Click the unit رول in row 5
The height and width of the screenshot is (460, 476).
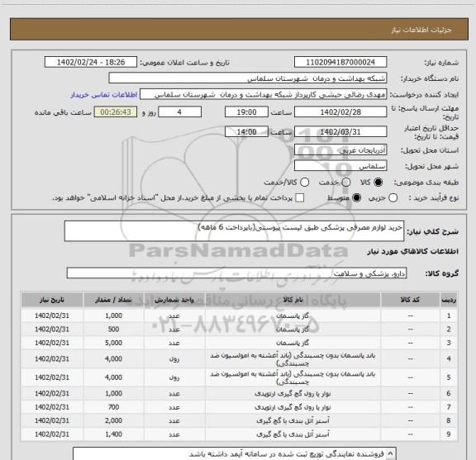click(x=174, y=377)
